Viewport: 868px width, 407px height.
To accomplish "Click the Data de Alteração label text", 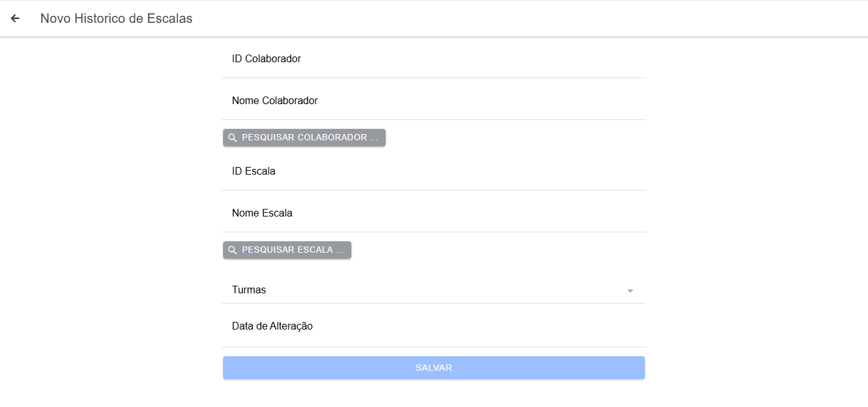I will [x=272, y=326].
